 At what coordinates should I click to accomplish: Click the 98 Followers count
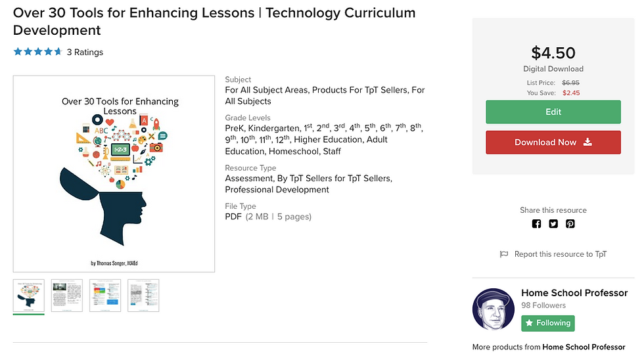(x=543, y=305)
